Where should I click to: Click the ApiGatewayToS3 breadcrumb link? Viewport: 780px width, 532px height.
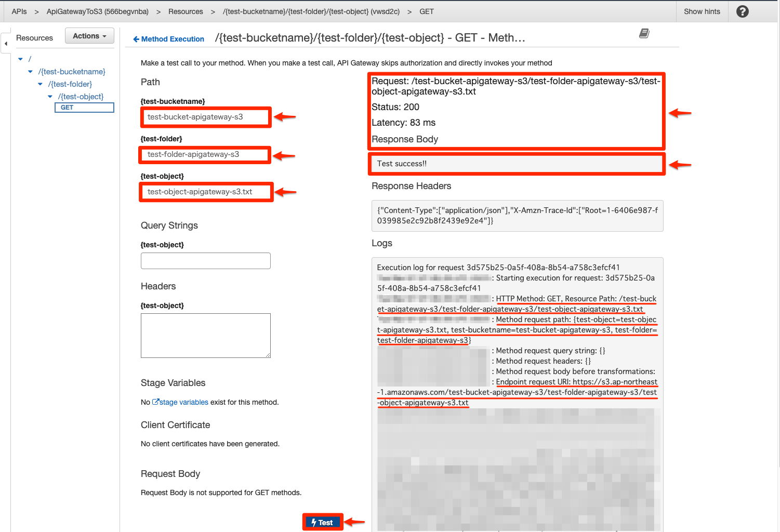click(97, 11)
